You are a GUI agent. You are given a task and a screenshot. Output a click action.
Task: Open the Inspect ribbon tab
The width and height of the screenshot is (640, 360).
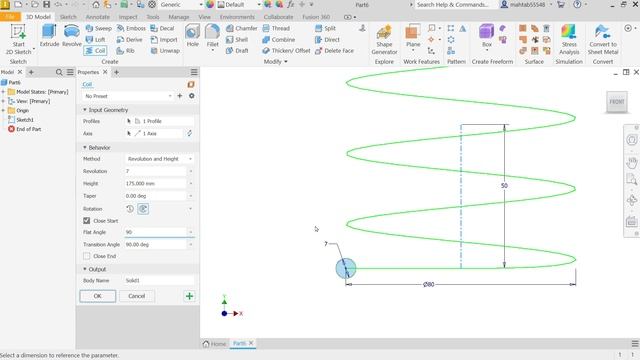(x=128, y=17)
